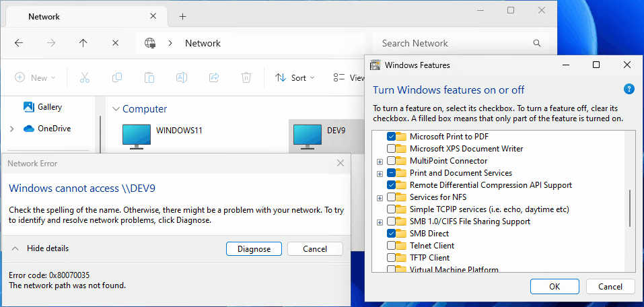The height and width of the screenshot is (307, 644).
Task: Click the Windows Features list scrollbar thumb
Action: click(630, 208)
